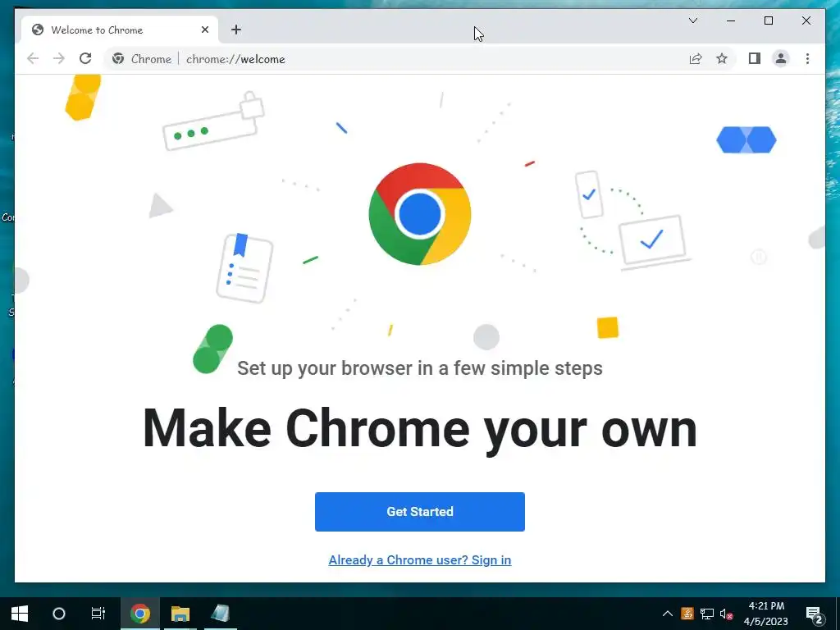Click the muted volume tray icon
This screenshot has width=840, height=630.
[727, 614]
